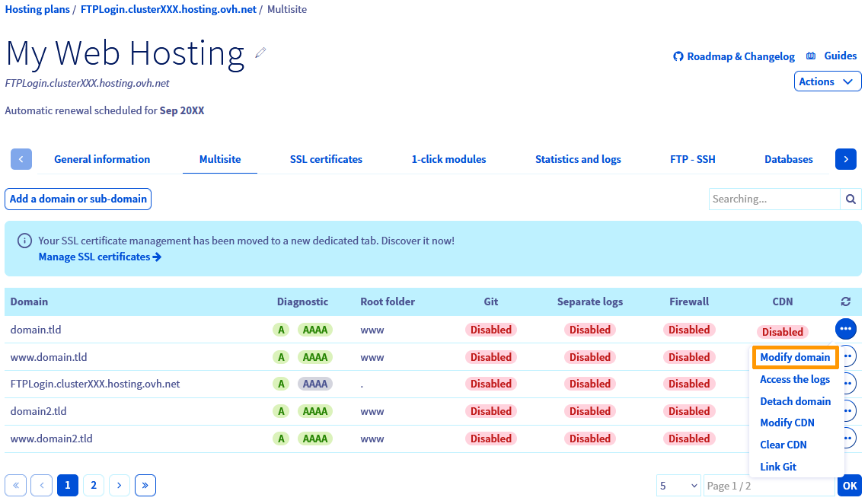Open the Guides icon in the header
This screenshot has width=868, height=504.
[x=810, y=56]
